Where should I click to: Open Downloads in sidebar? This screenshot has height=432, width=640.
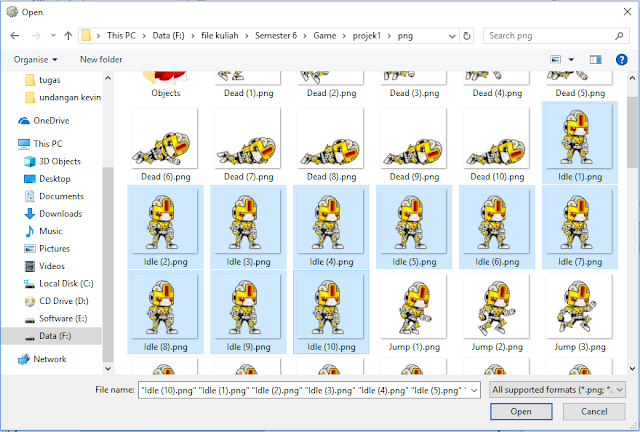pos(53,214)
